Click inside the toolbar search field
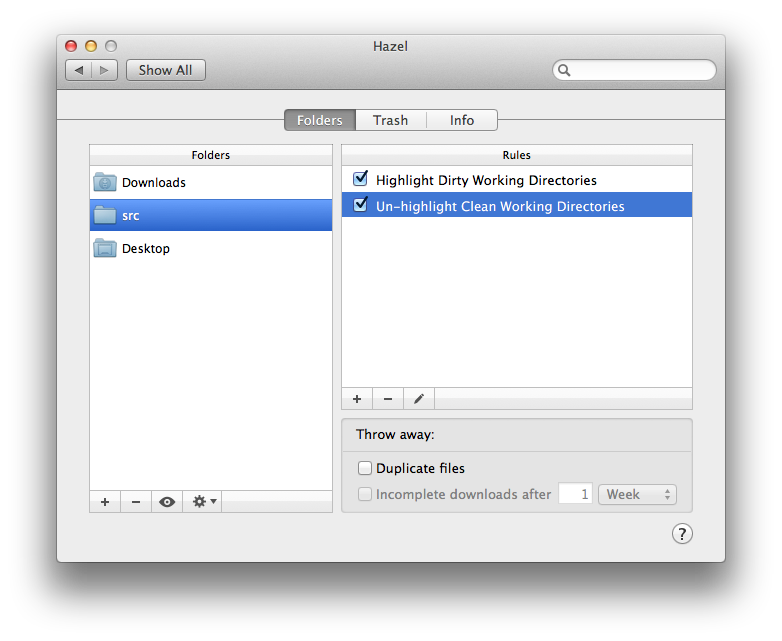The image size is (782, 641). tap(634, 70)
